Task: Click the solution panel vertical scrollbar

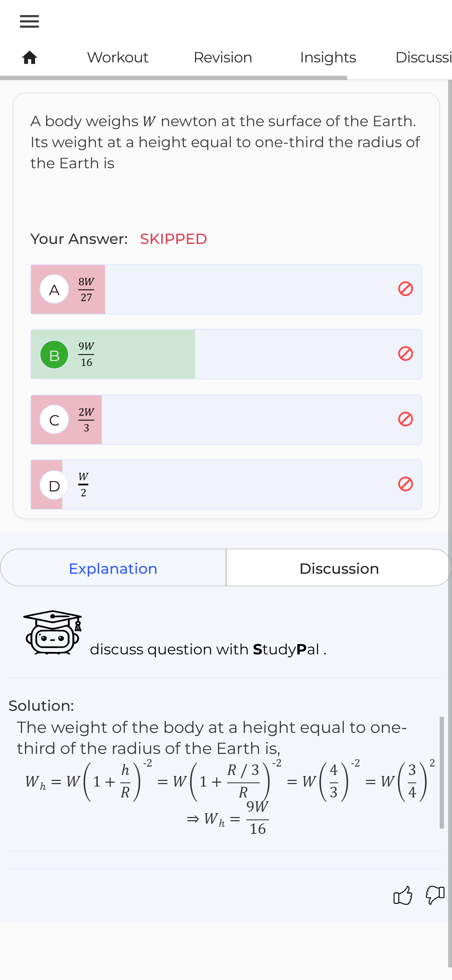Action: point(442,773)
